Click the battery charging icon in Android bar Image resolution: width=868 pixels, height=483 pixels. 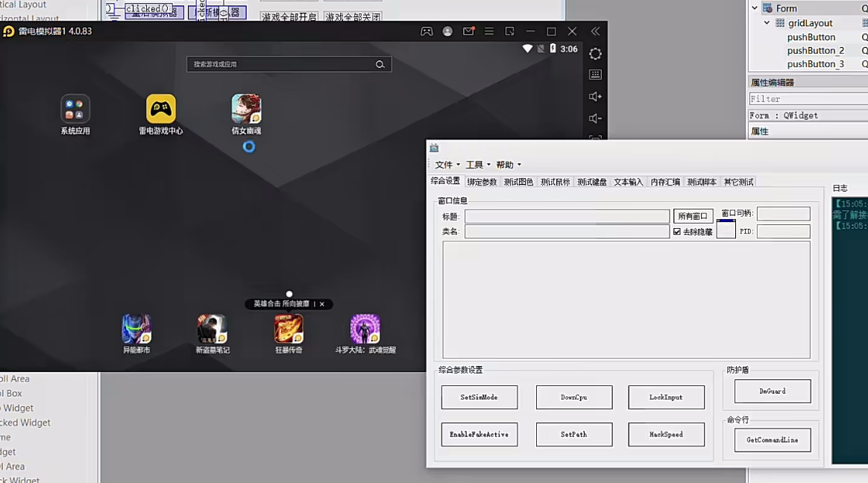coord(553,48)
